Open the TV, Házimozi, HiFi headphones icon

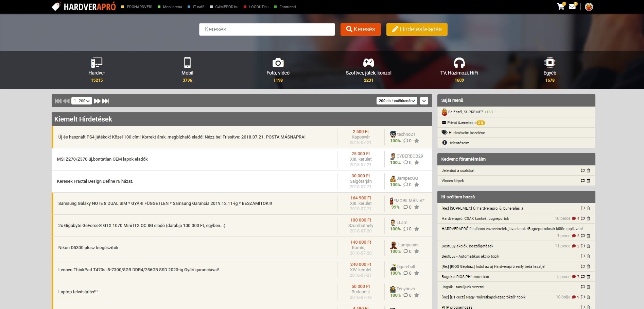(x=459, y=63)
